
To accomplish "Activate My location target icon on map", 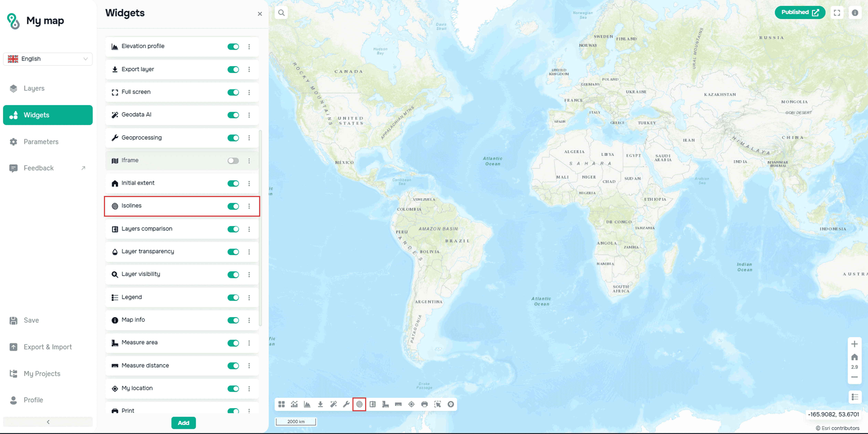I will [x=411, y=404].
